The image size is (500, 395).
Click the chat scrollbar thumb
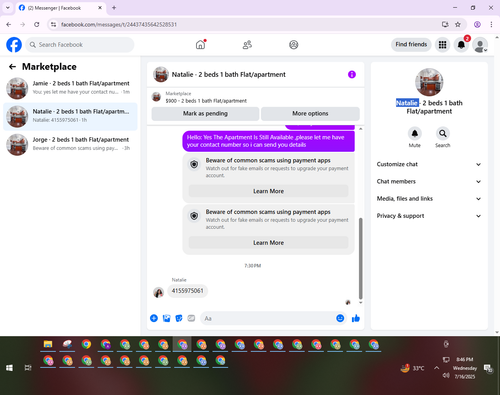[x=360, y=258]
